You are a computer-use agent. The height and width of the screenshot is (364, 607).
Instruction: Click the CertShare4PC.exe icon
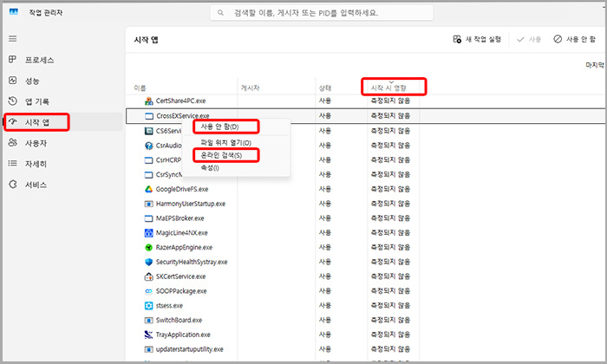click(148, 101)
